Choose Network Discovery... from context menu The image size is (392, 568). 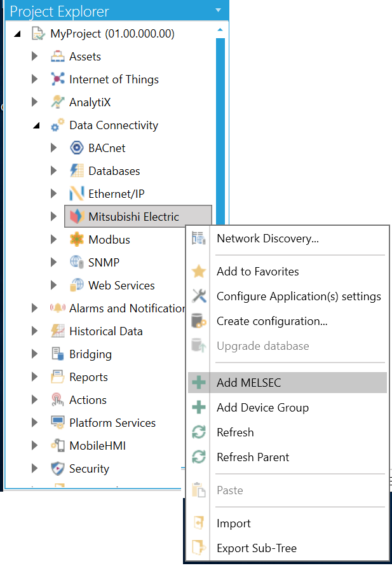(x=288, y=239)
